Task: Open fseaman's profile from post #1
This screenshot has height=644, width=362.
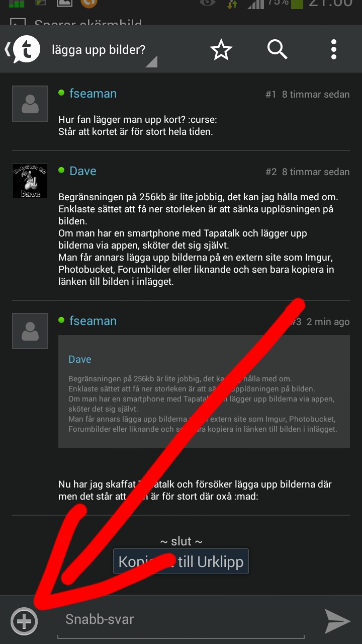Action: click(93, 94)
